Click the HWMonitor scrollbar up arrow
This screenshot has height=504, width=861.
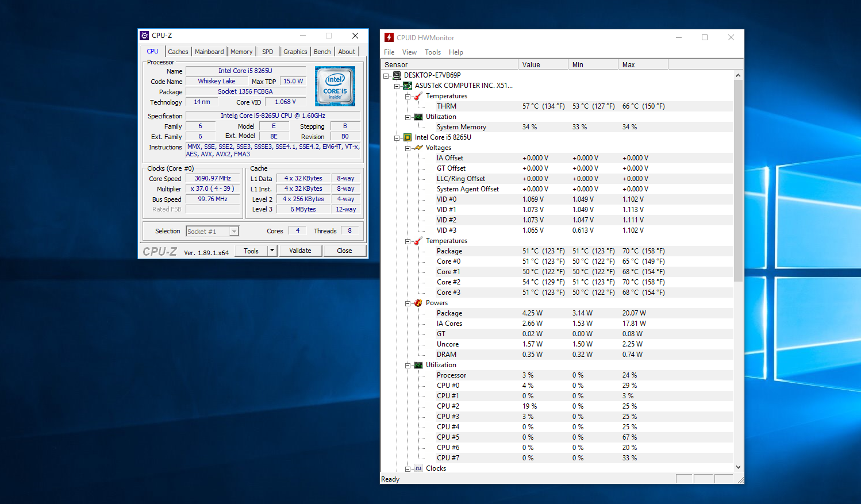(739, 75)
